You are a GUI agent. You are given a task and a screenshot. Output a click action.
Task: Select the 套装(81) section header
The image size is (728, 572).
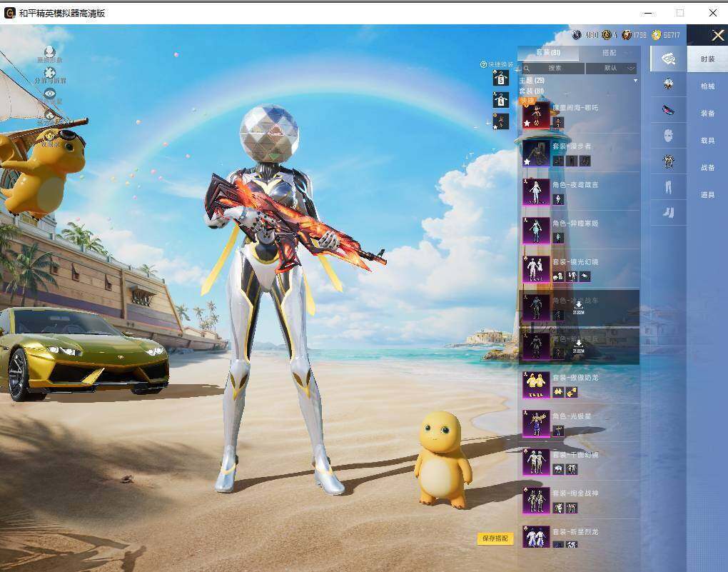[532, 91]
